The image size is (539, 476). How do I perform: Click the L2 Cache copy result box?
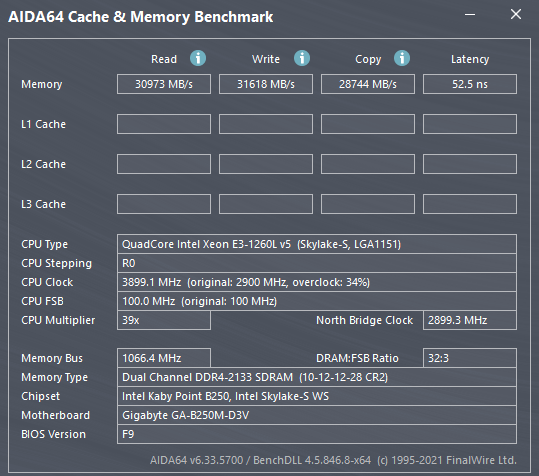click(368, 164)
